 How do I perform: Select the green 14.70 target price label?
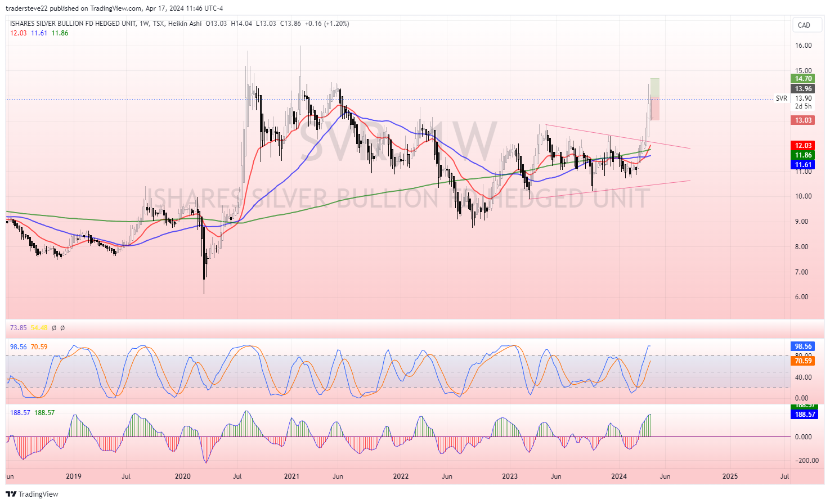(x=803, y=79)
